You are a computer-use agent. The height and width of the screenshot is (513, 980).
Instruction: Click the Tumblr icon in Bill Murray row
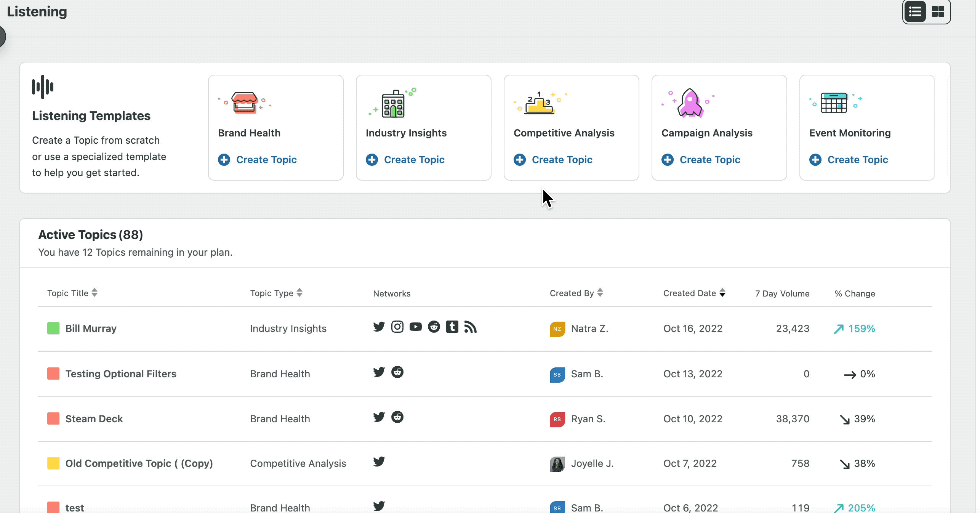point(452,327)
